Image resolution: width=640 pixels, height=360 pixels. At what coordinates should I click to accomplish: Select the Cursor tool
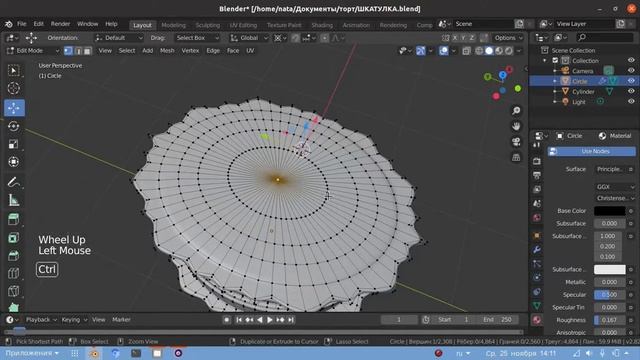coord(14,88)
